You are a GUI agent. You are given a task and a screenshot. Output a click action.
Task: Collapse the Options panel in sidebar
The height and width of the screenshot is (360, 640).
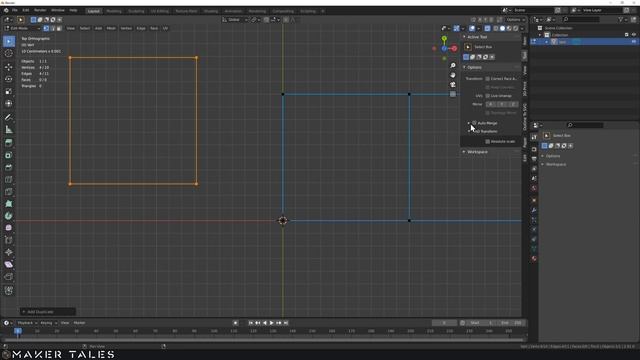[464, 67]
